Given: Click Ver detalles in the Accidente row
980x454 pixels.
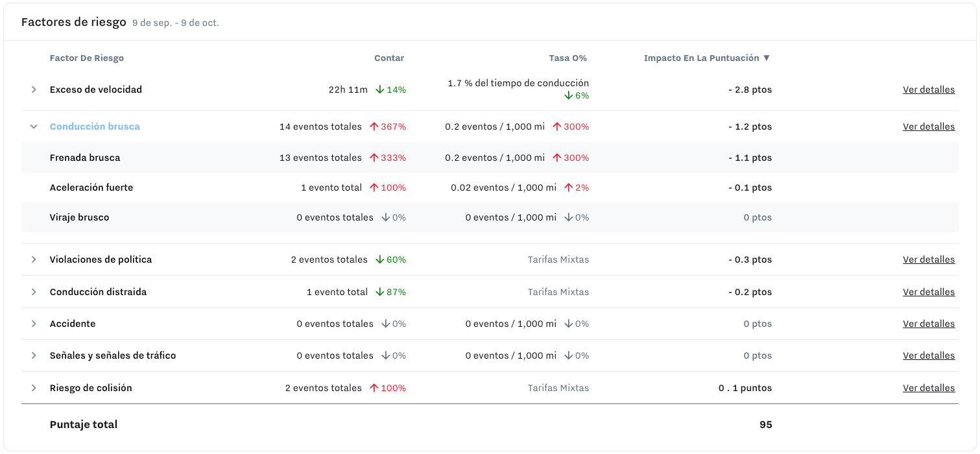Looking at the screenshot, I should [929, 324].
